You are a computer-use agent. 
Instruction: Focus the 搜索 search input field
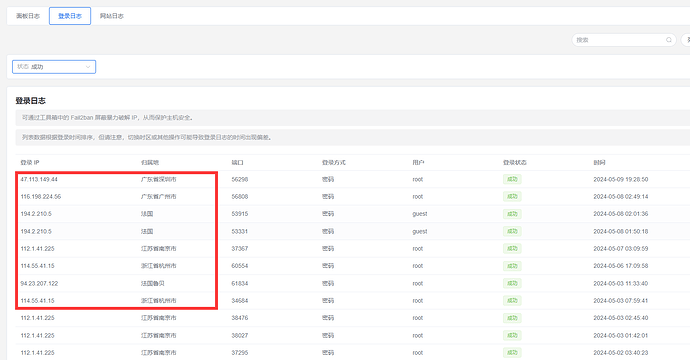[x=624, y=40]
